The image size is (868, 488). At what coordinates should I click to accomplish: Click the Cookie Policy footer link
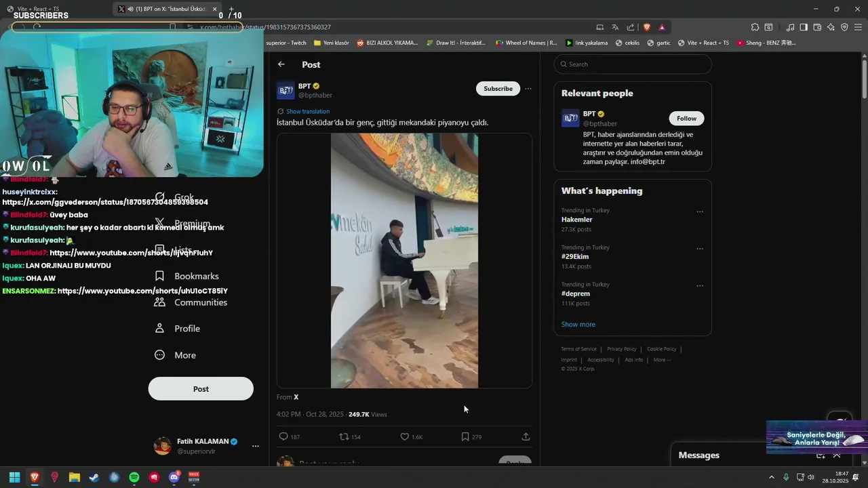point(662,349)
